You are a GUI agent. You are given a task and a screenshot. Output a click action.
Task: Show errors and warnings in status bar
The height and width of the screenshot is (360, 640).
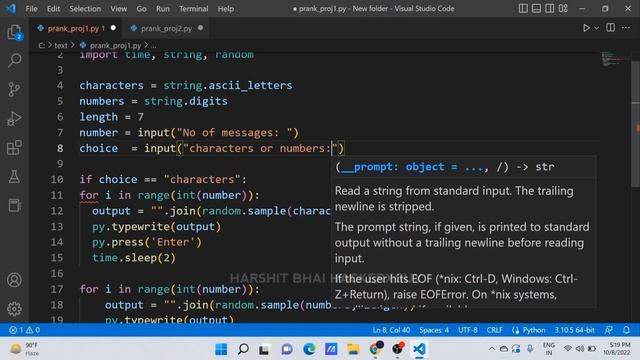[24, 330]
